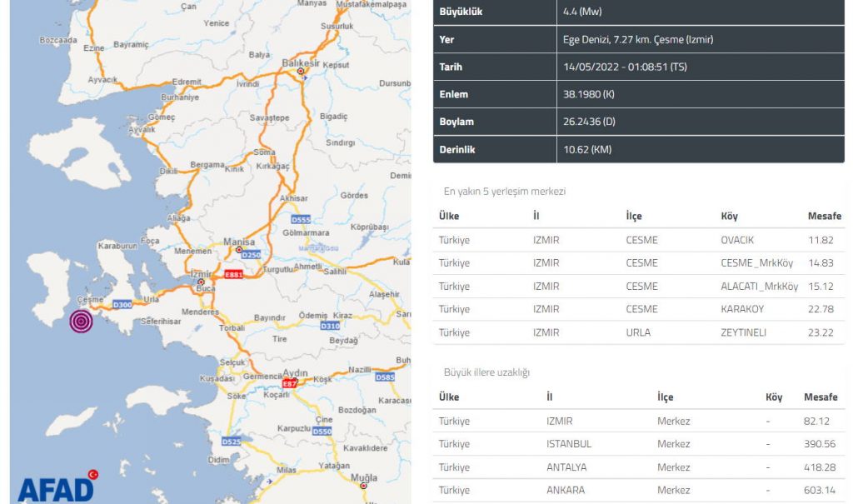
Task: Select the OVACIK village row entry
Action: point(737,240)
